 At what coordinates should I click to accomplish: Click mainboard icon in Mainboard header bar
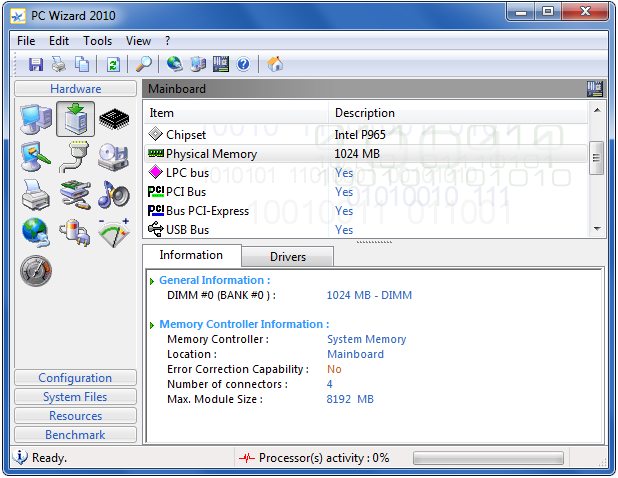[x=594, y=89]
